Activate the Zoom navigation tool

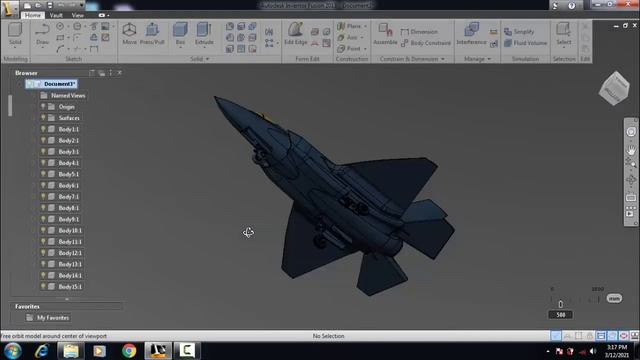[x=631, y=163]
